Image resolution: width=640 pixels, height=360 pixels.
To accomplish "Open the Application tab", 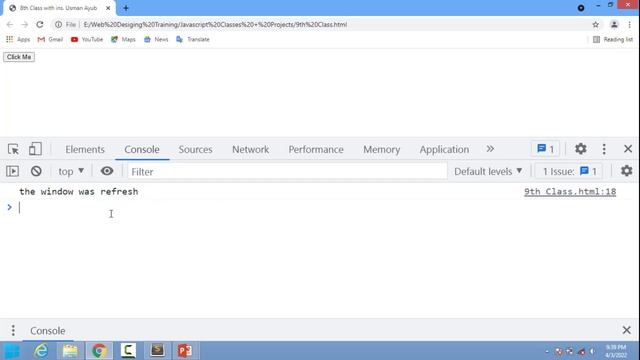I will point(444,149).
